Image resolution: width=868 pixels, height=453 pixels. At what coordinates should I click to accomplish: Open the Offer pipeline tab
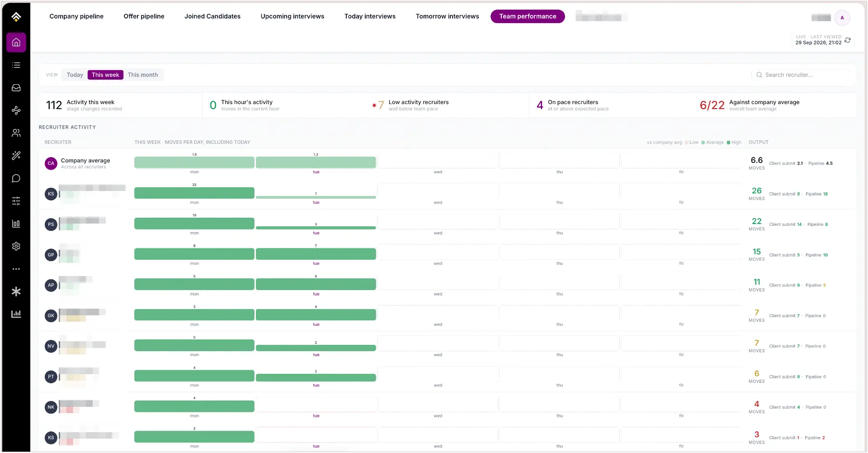(x=144, y=16)
